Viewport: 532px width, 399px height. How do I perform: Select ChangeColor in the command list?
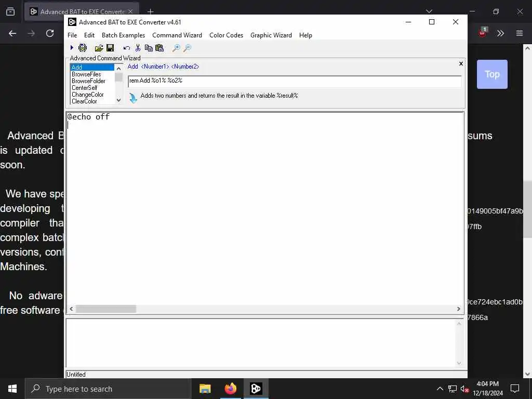tap(92, 95)
